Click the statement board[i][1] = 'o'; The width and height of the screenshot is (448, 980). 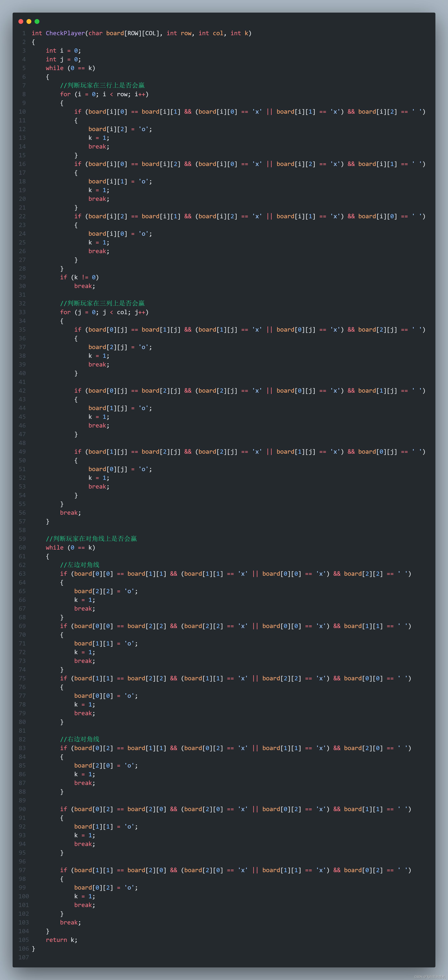pos(120,181)
